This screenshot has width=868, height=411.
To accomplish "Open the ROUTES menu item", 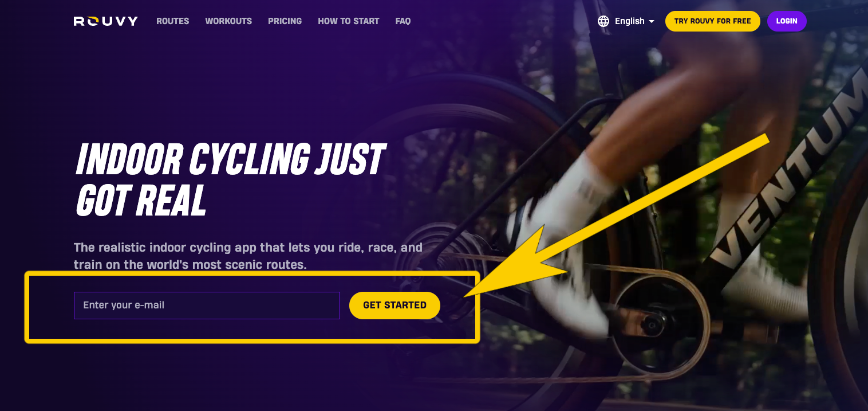I will point(173,21).
